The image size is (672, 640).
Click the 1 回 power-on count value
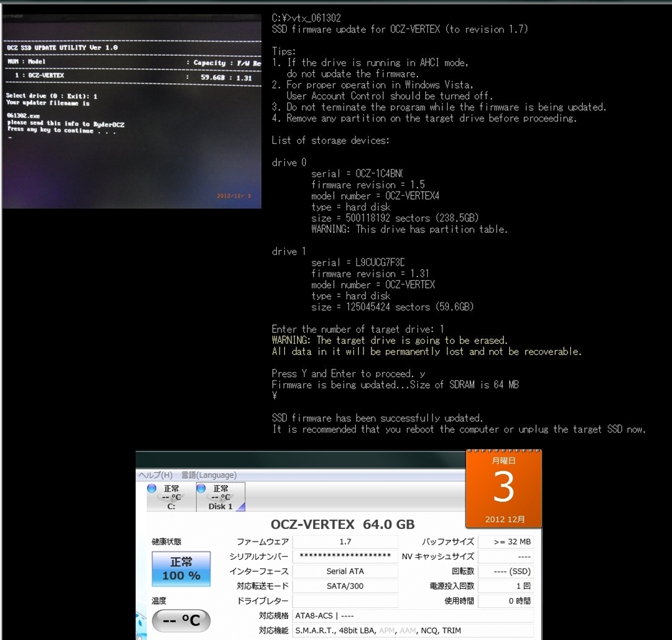point(506,586)
